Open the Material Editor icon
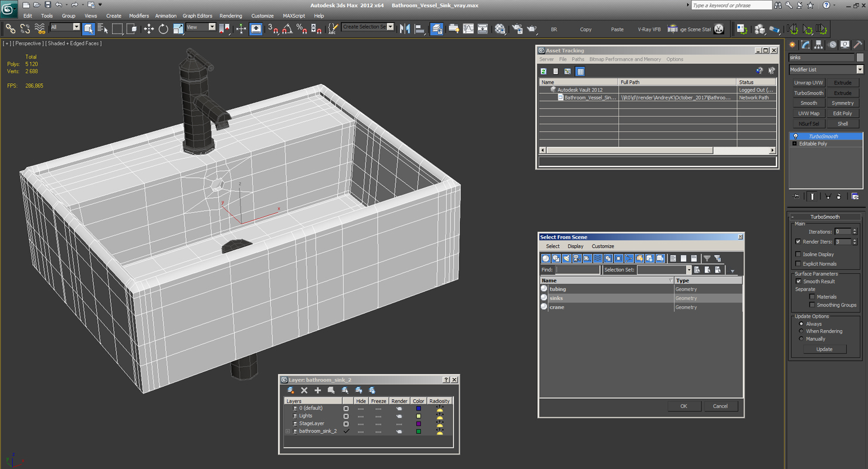 tap(500, 29)
